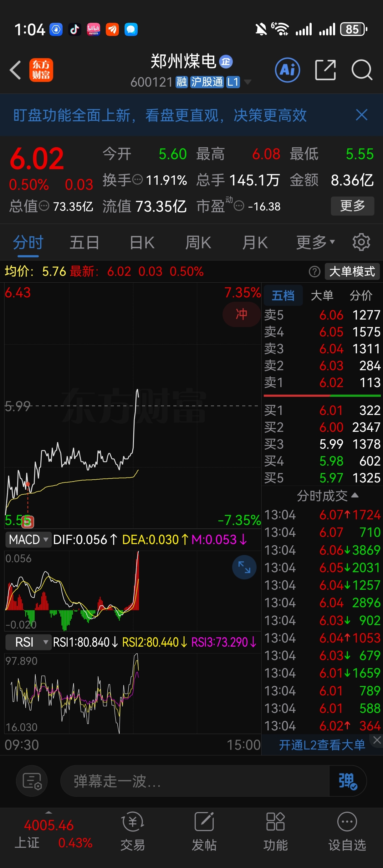This screenshot has height=868, width=383.
Task: Tap the muted notification status icon
Action: pos(261,29)
